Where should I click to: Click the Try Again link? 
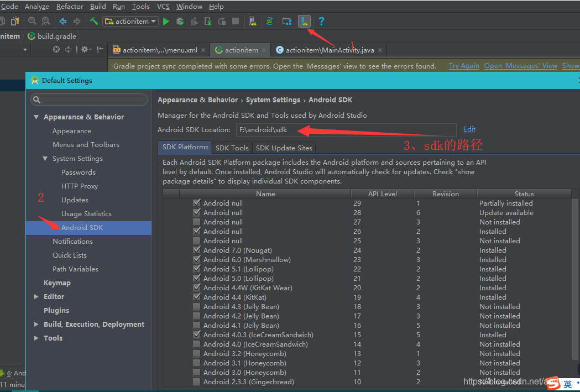pyautogui.click(x=464, y=66)
